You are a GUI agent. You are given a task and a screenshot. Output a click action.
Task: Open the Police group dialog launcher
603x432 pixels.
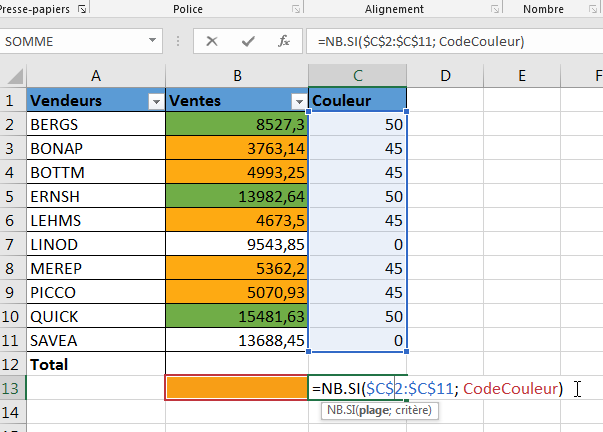click(295, 8)
